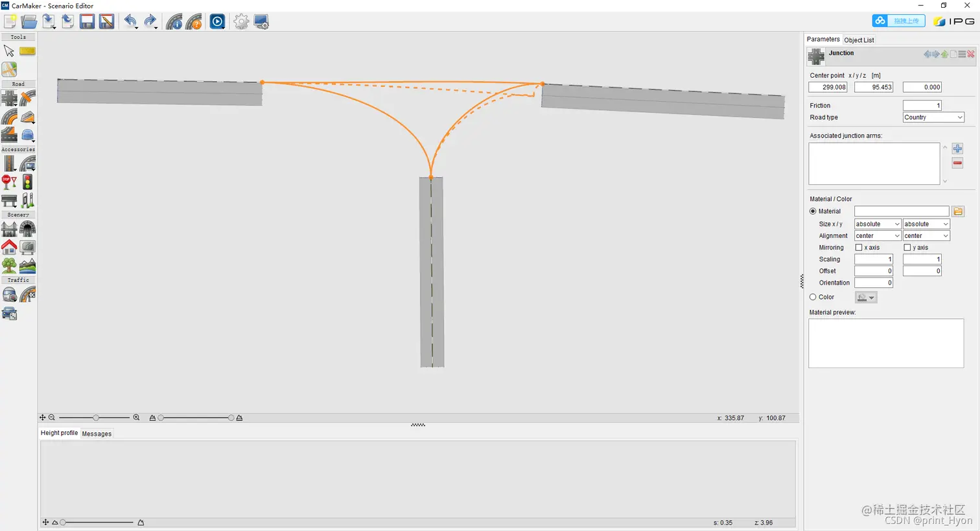Zoom out with magnifier minus icon
The width and height of the screenshot is (980, 531).
tap(52, 418)
